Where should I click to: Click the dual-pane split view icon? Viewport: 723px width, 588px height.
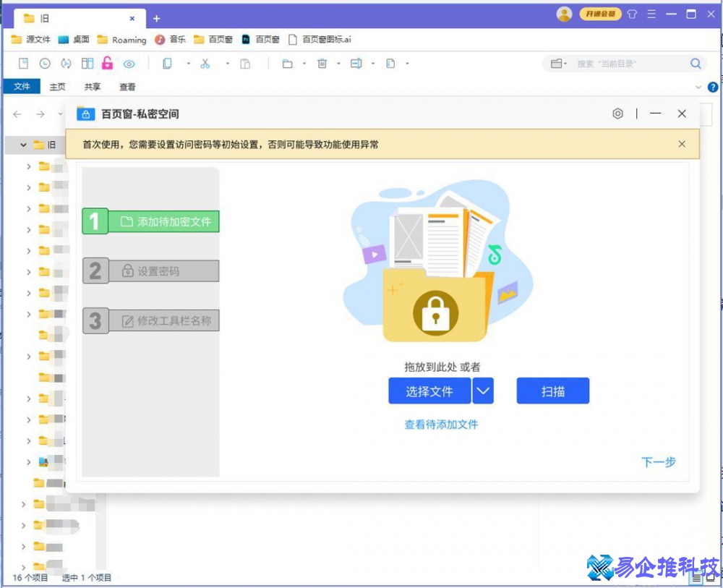tap(87, 64)
